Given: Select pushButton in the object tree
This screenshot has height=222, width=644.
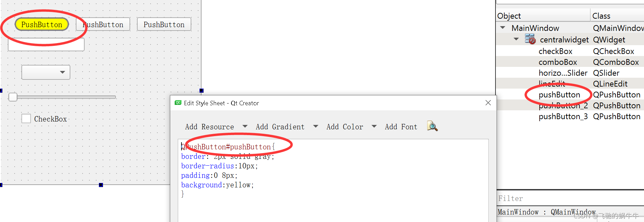Looking at the screenshot, I should click(559, 95).
